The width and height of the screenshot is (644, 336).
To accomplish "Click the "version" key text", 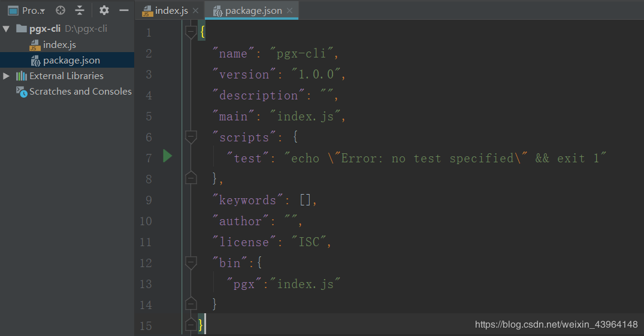I will (x=244, y=74).
